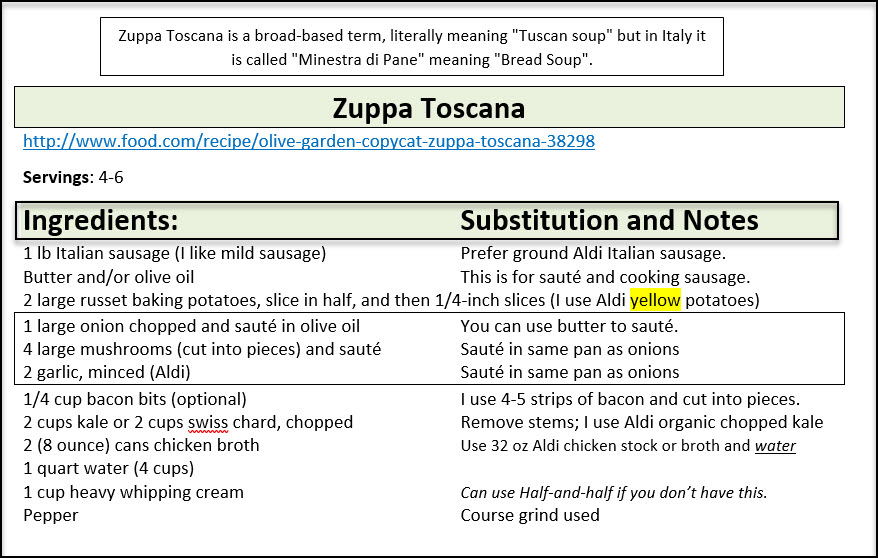Click the heavy whipping cream line
The height and width of the screenshot is (558, 878).
(x=133, y=492)
